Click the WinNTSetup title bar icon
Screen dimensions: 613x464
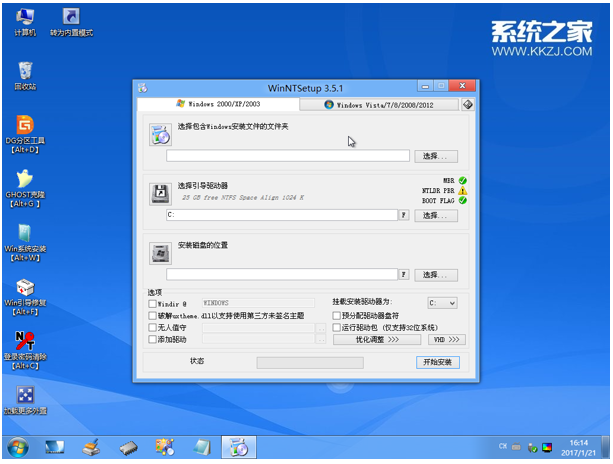tap(143, 88)
